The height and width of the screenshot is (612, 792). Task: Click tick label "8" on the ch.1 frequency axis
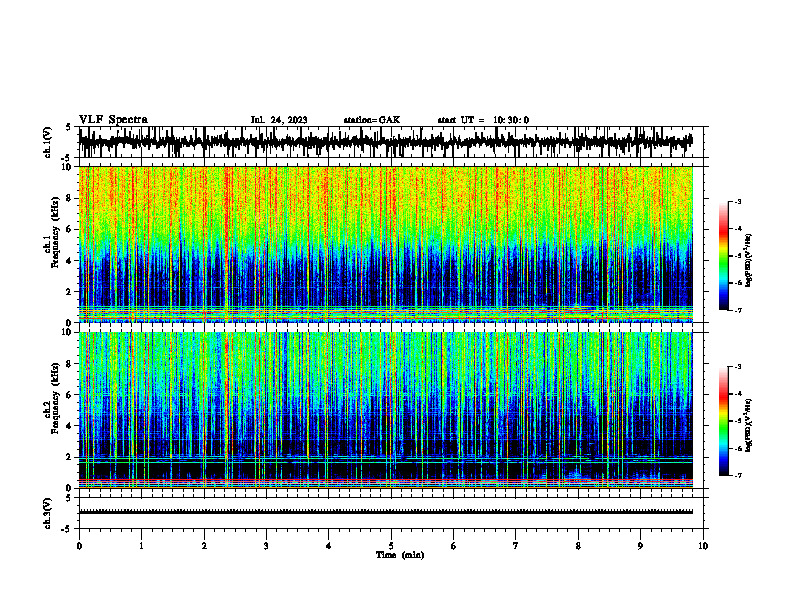click(x=70, y=198)
